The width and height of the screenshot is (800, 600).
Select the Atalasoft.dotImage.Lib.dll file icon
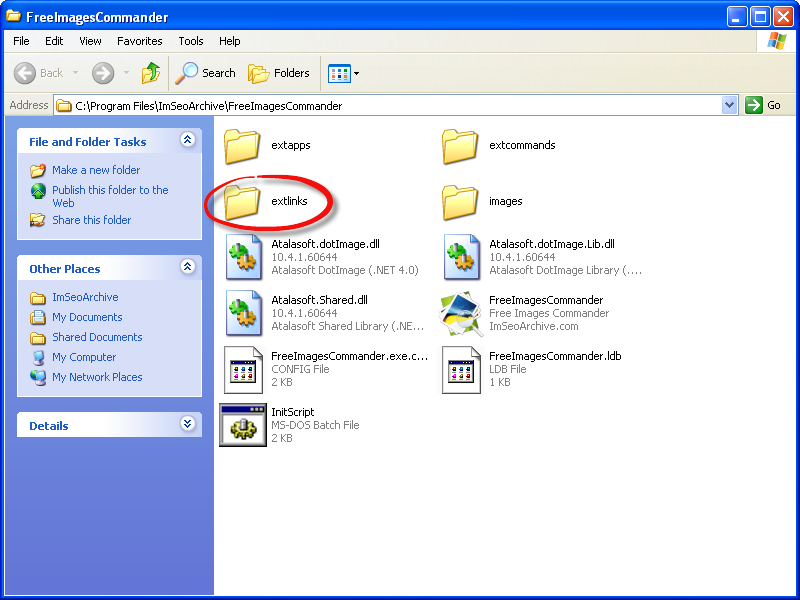pos(462,257)
